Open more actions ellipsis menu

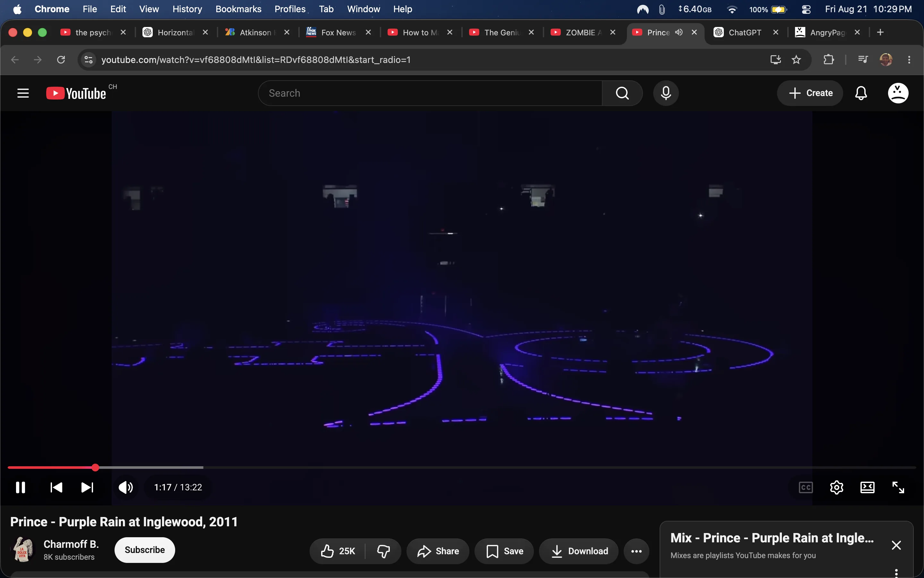tap(636, 551)
